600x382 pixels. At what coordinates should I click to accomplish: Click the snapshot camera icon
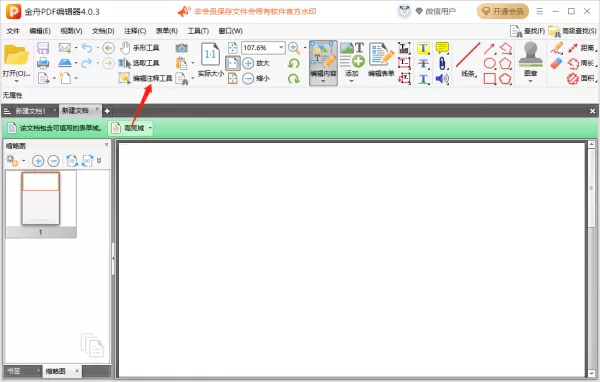181,48
